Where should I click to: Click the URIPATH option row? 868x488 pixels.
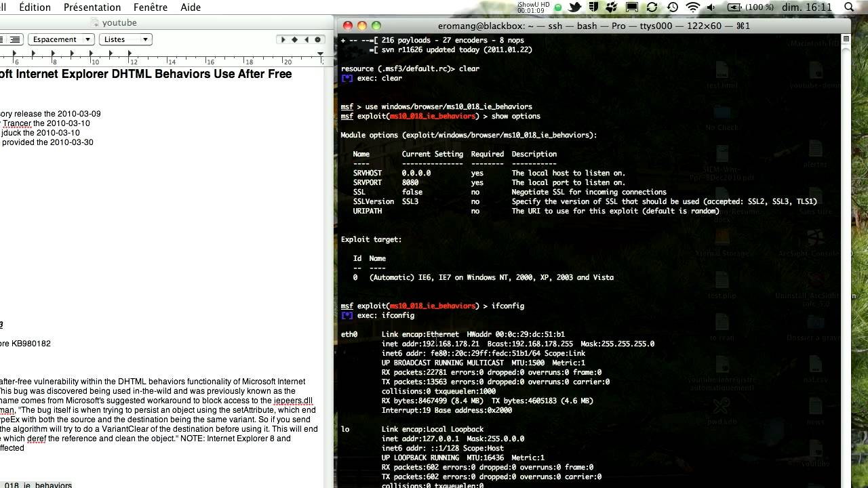click(x=536, y=211)
